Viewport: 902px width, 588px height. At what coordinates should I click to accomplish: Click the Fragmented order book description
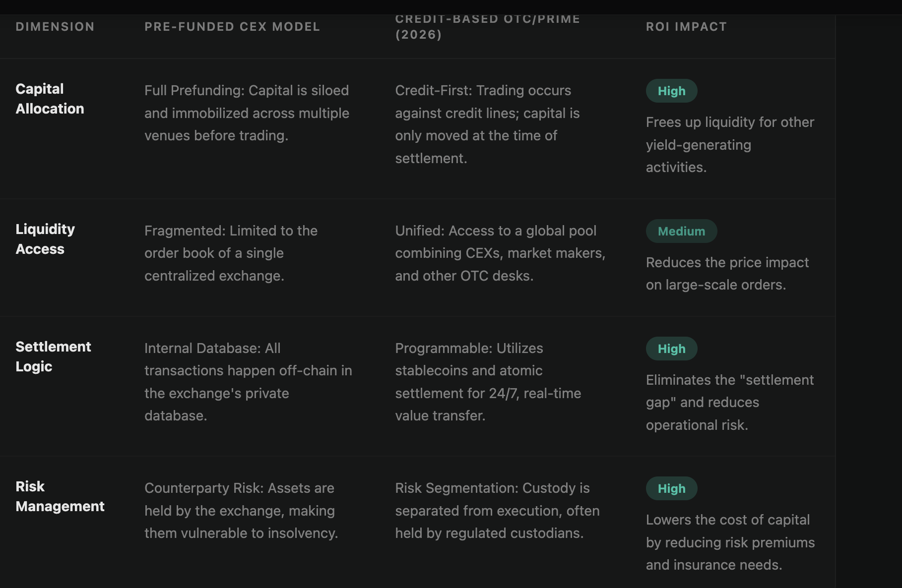click(231, 253)
